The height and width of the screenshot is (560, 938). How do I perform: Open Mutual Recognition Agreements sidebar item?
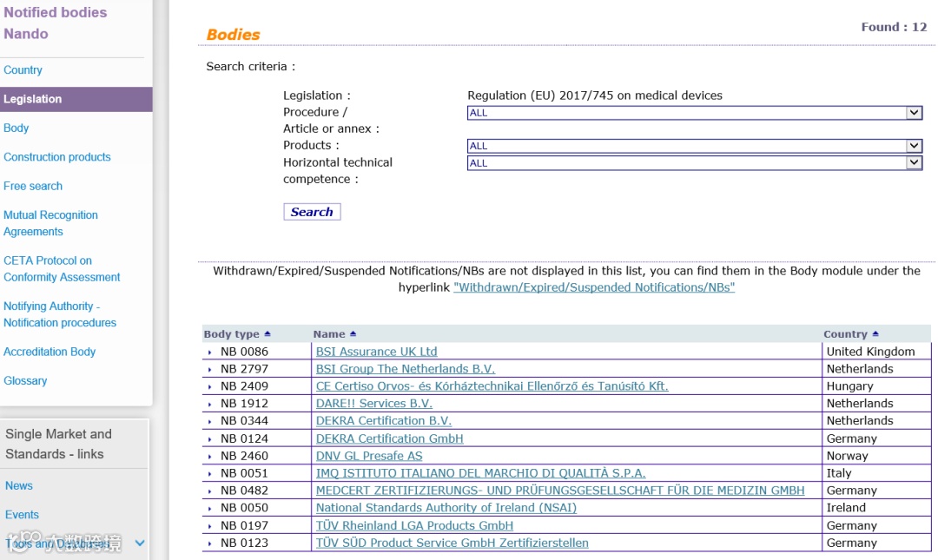pyautogui.click(x=50, y=223)
